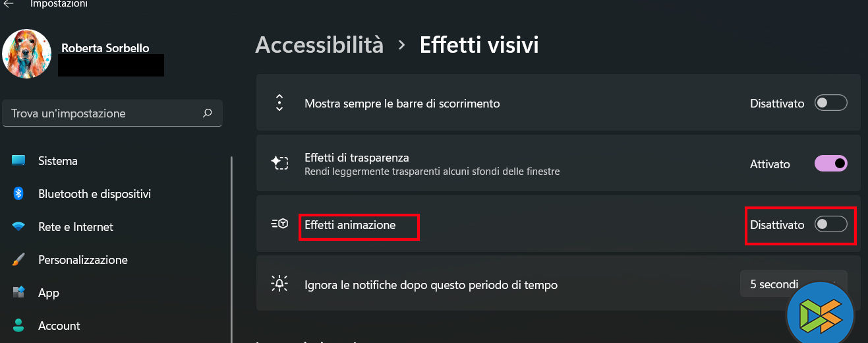Click the Trova un'impostazione search field
868x343 pixels.
(x=105, y=113)
